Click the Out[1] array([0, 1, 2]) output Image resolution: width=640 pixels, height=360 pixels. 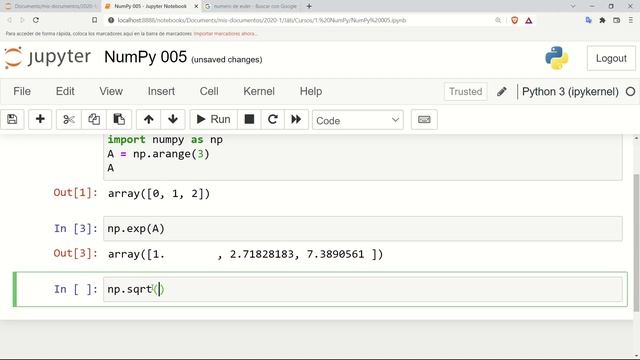pos(159,193)
